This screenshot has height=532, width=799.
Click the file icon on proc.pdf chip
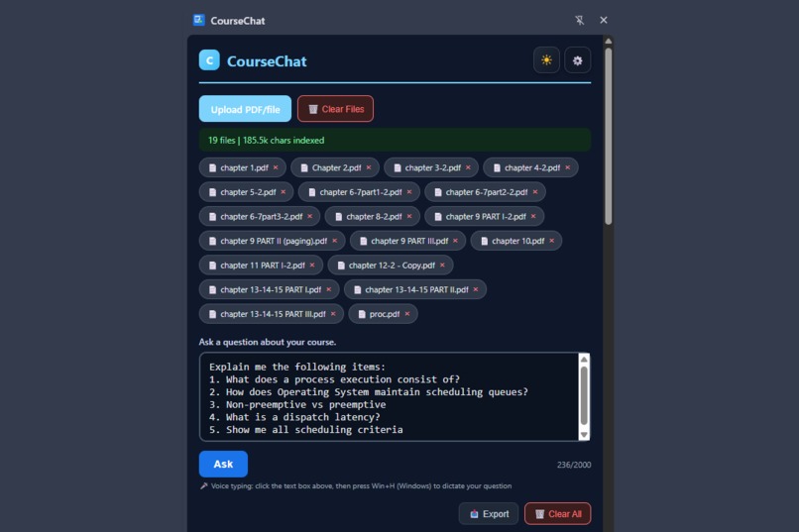point(362,314)
